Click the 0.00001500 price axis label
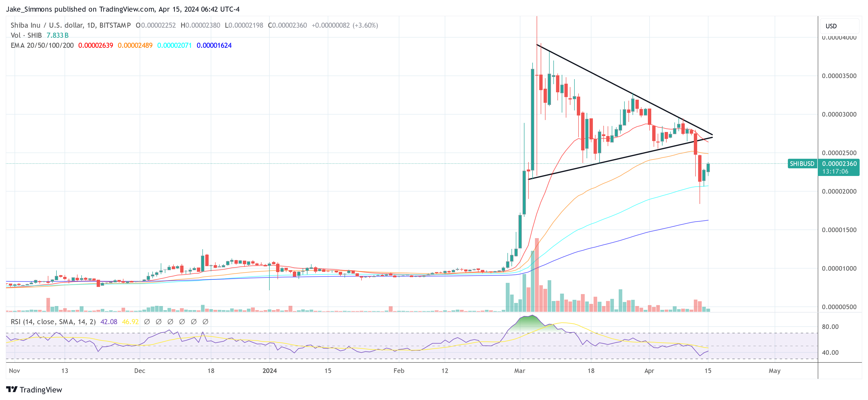Screen dimensions: 868x400 tap(839, 230)
